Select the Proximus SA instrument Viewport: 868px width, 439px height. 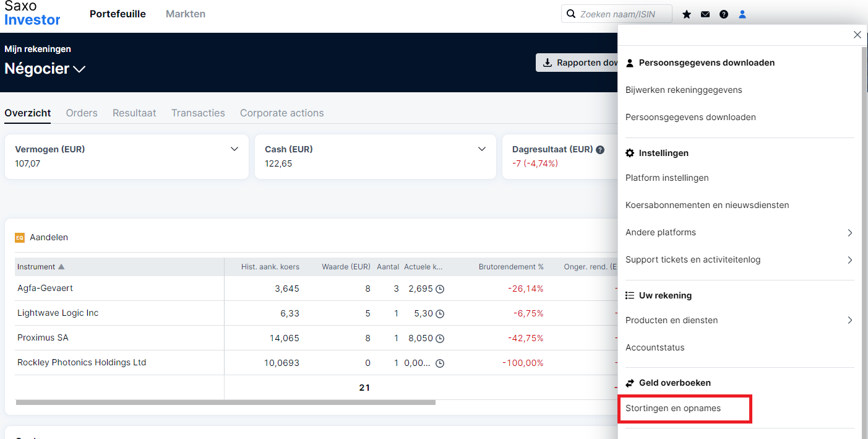click(x=43, y=337)
